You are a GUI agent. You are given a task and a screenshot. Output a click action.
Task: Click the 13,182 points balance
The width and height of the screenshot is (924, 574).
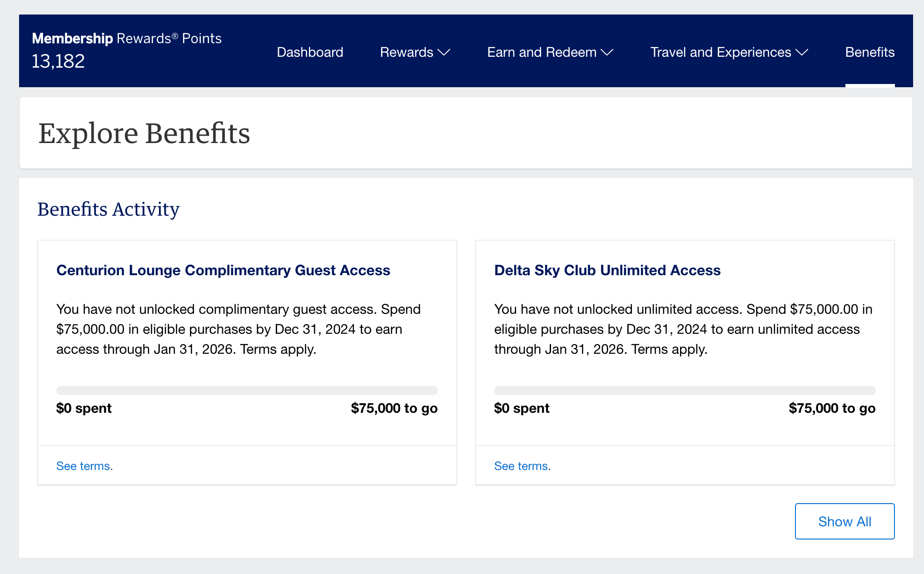(58, 61)
